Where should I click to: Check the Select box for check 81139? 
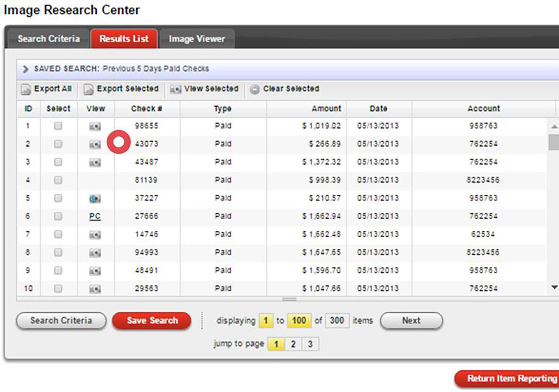(x=58, y=180)
